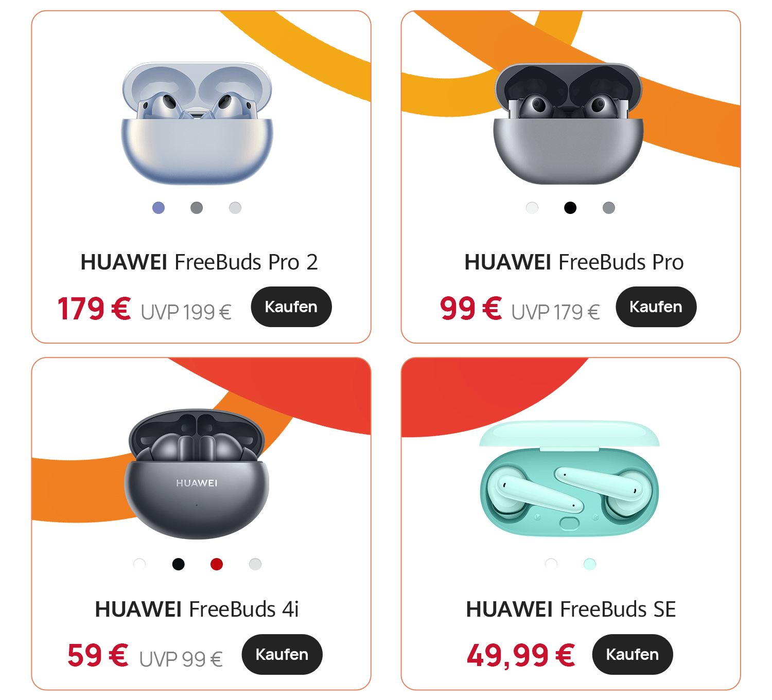Pick white color for FreeBuds 4i
This screenshot has width=772, height=700.
[139, 564]
